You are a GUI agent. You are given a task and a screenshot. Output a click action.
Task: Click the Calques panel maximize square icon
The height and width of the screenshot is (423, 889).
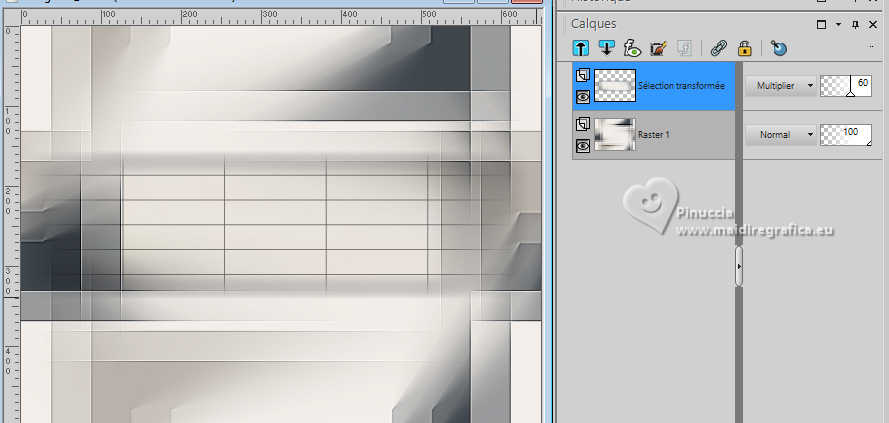tap(822, 24)
